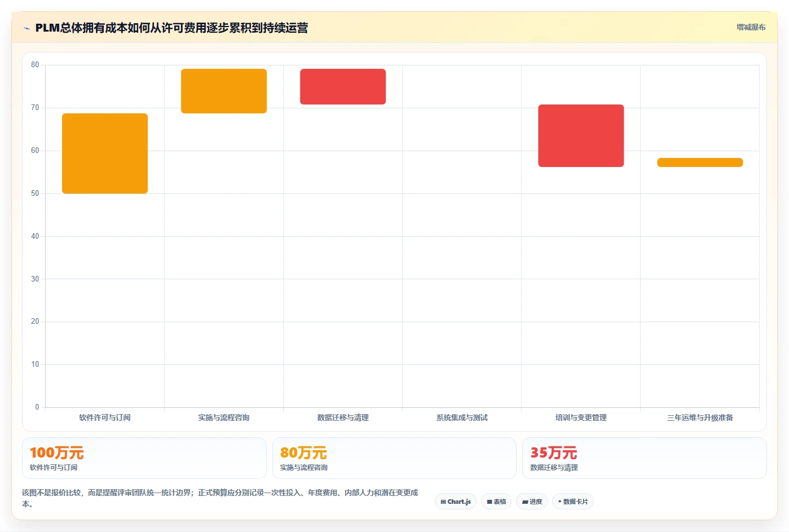The width and height of the screenshot is (789, 532).
Task: Click the x-axis label 三年运维与升级准备
Action: (x=700, y=417)
